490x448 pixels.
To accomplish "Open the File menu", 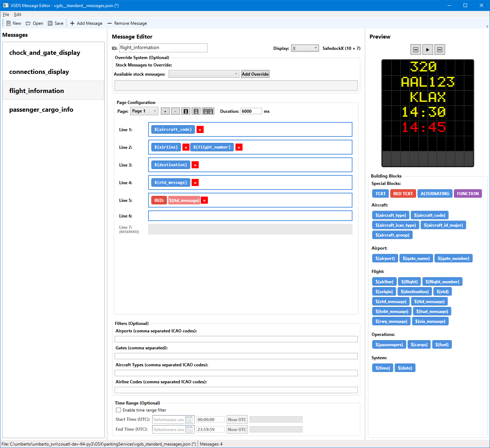I will pos(6,14).
